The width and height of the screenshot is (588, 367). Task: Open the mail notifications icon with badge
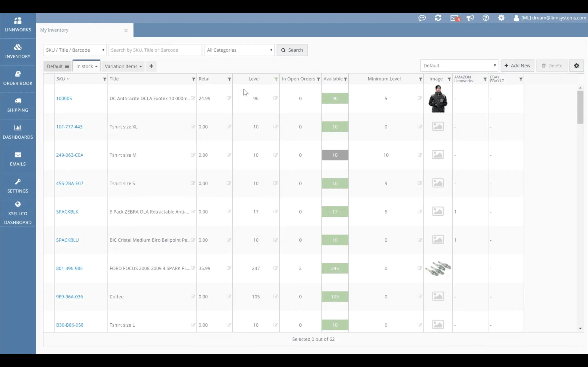(x=454, y=18)
